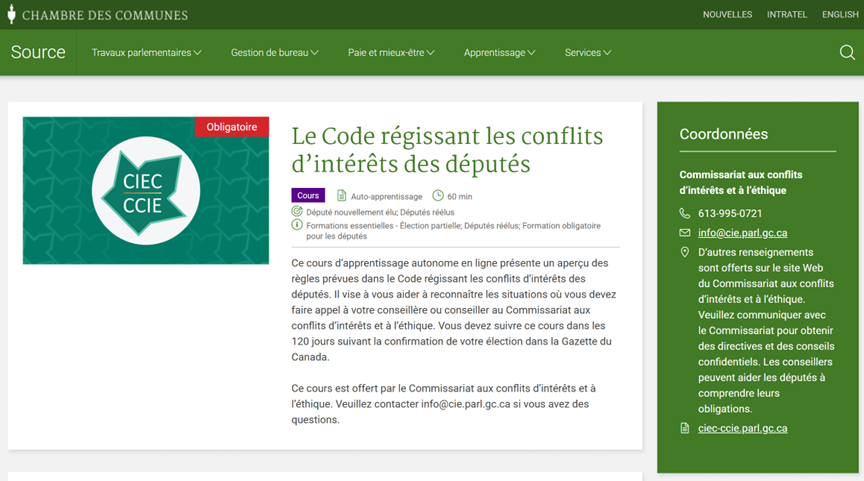Click the Auto-apprentissage document icon
The width and height of the screenshot is (864, 481).
pyautogui.click(x=342, y=196)
